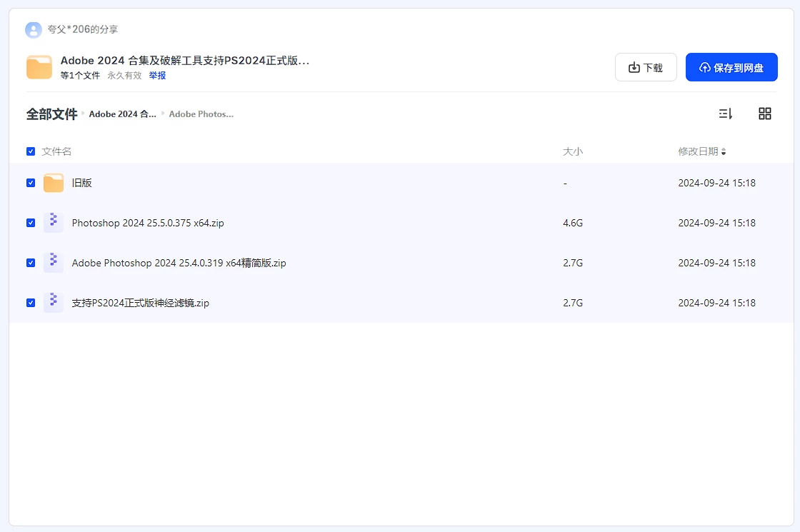Open the sort order icon
The height and width of the screenshot is (532, 800).
tap(725, 114)
